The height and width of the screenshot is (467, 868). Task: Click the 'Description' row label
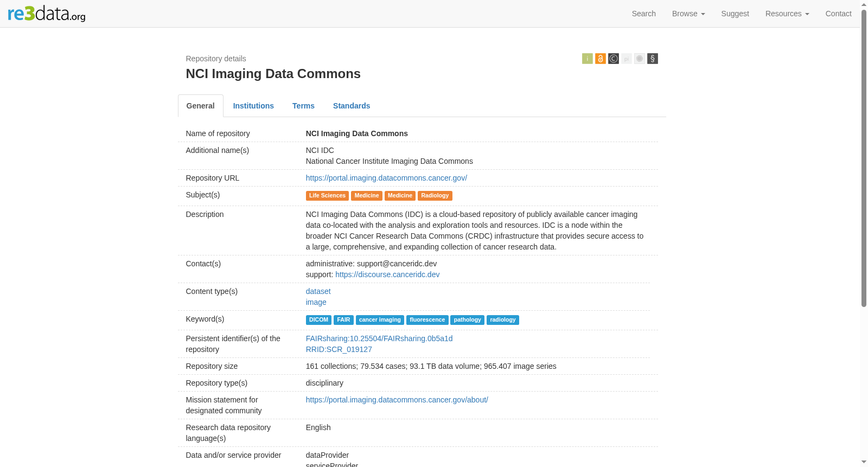205,214
